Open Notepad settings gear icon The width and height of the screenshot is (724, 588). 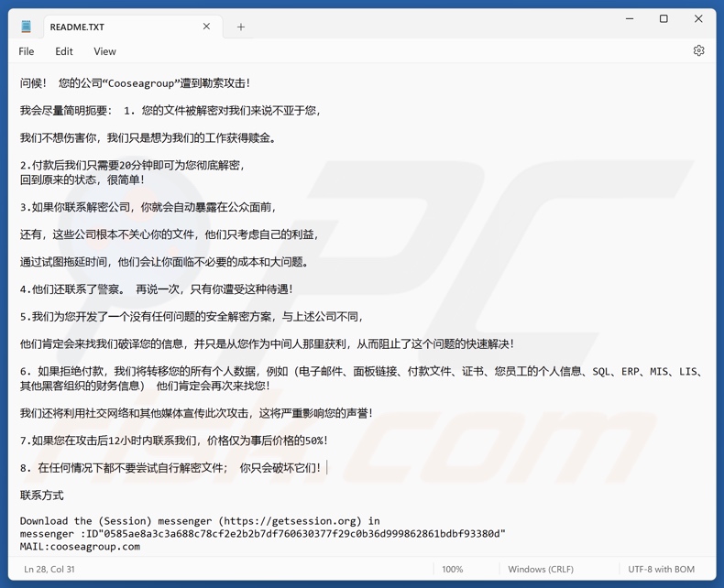pyautogui.click(x=698, y=51)
